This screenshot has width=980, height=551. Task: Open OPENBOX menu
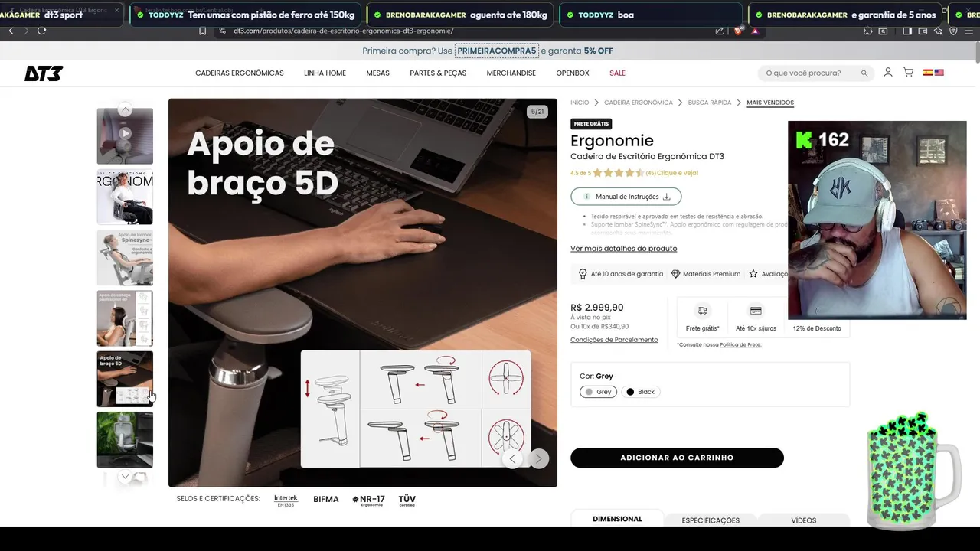[x=573, y=73]
